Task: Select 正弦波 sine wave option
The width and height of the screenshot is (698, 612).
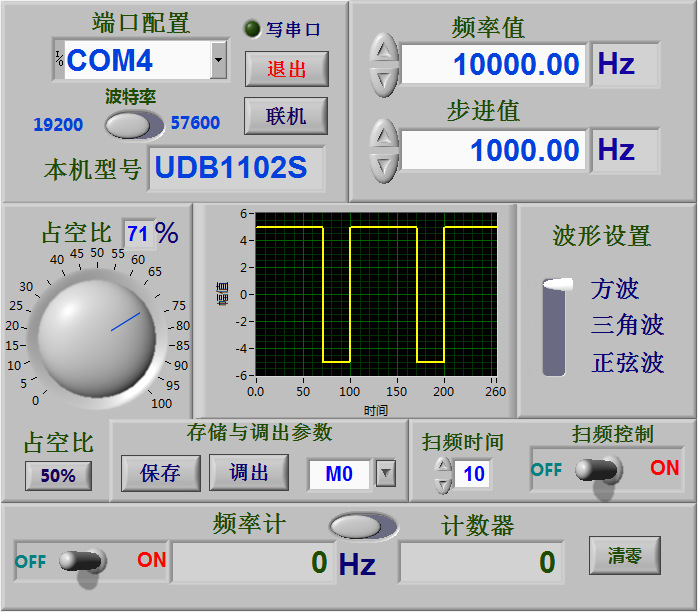Action: pos(627,363)
